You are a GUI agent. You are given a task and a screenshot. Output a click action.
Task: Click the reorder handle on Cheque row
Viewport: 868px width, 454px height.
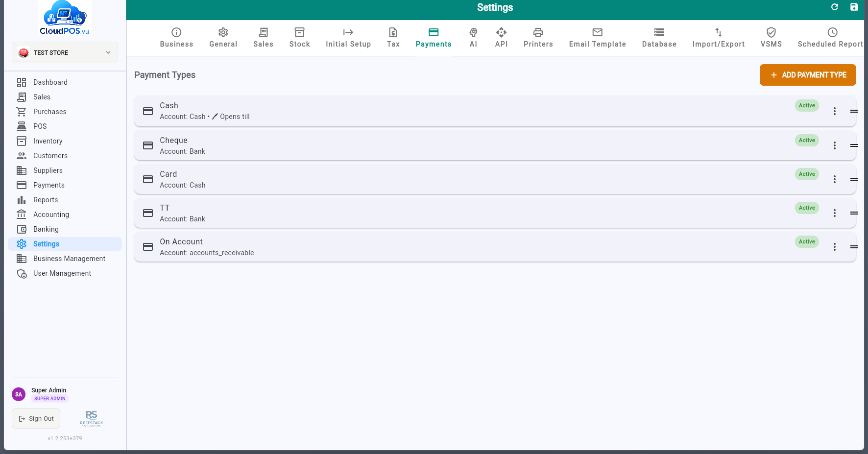854,145
